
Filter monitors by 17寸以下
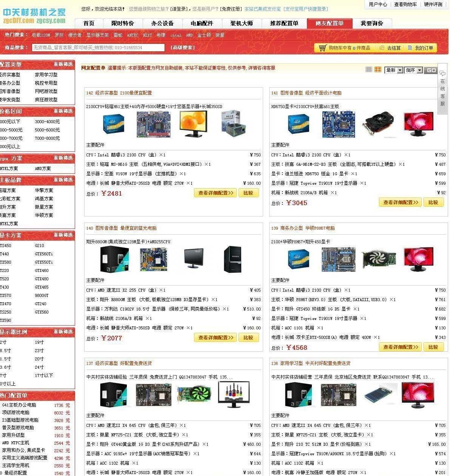tap(44, 376)
